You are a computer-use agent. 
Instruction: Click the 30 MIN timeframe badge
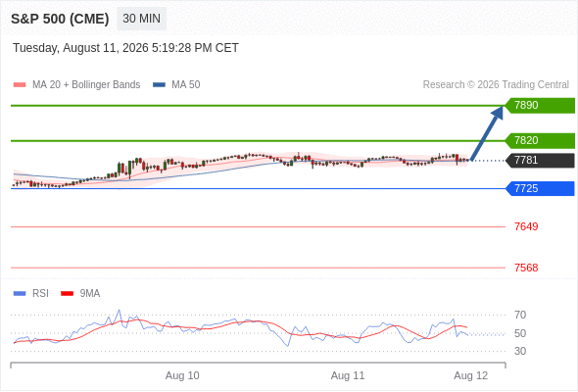pyautogui.click(x=141, y=19)
